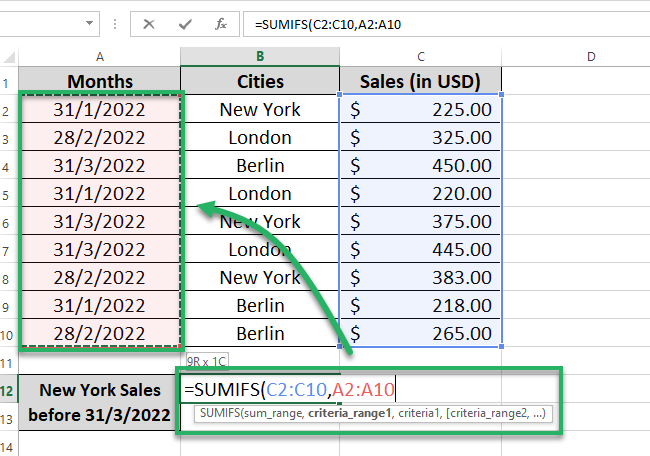Select the 218.00 sales cell
This screenshot has width=650, height=456.
pyautogui.click(x=420, y=305)
